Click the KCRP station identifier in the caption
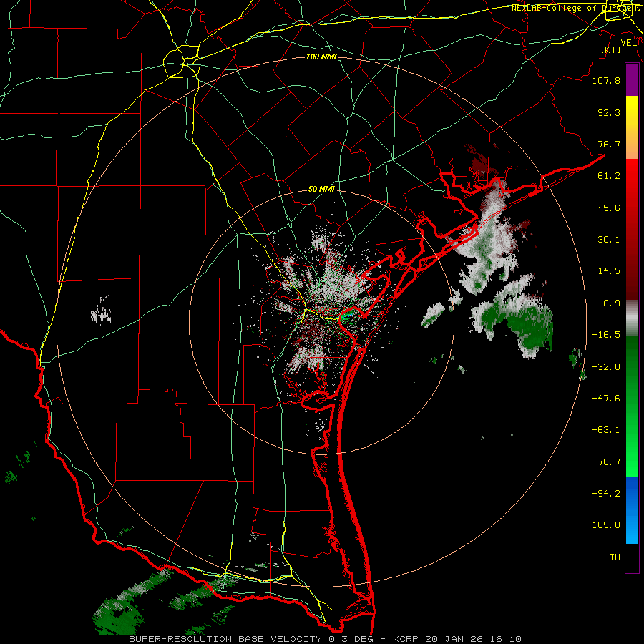 tap(405, 639)
